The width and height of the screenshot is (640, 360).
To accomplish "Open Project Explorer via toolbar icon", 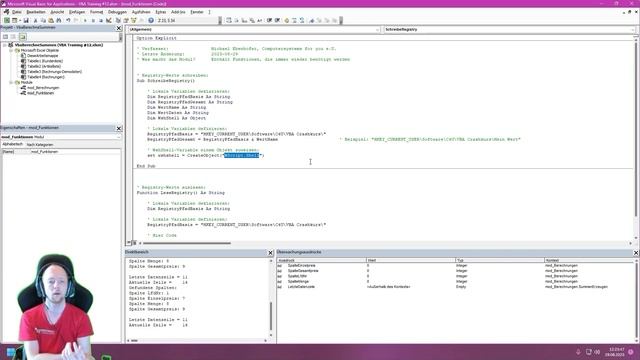I will pos(118,20).
